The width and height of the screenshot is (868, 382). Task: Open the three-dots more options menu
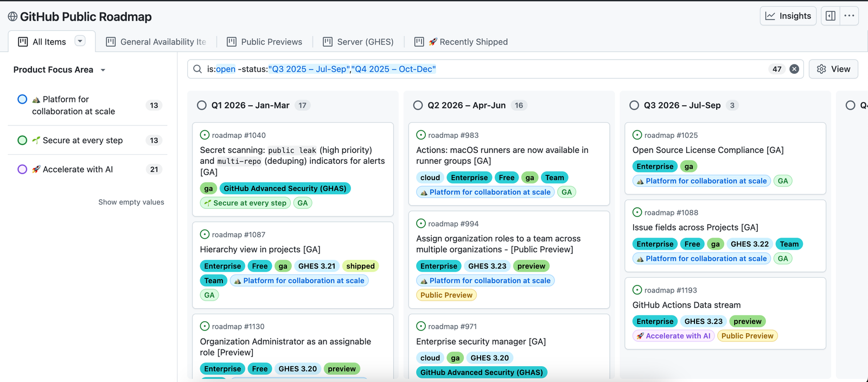849,16
